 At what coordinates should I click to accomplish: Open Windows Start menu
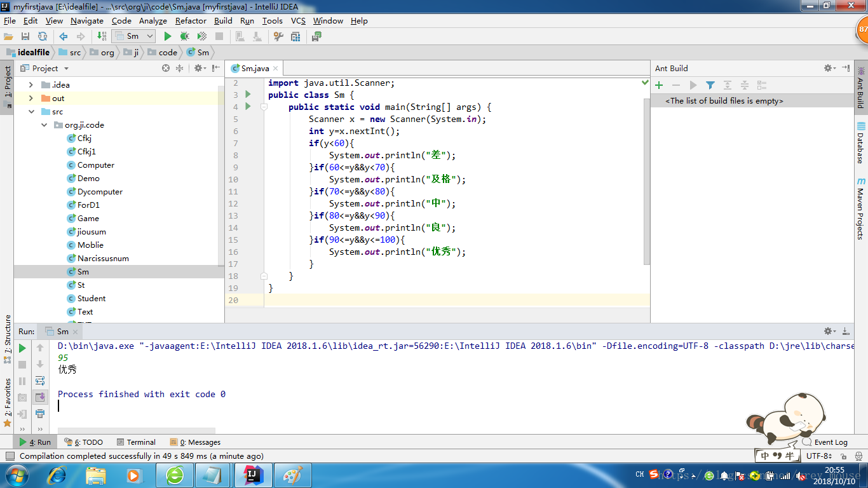pos(16,475)
